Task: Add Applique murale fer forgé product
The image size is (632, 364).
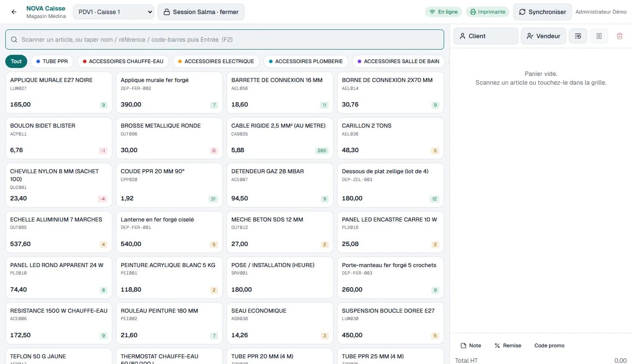Action: 169,93
